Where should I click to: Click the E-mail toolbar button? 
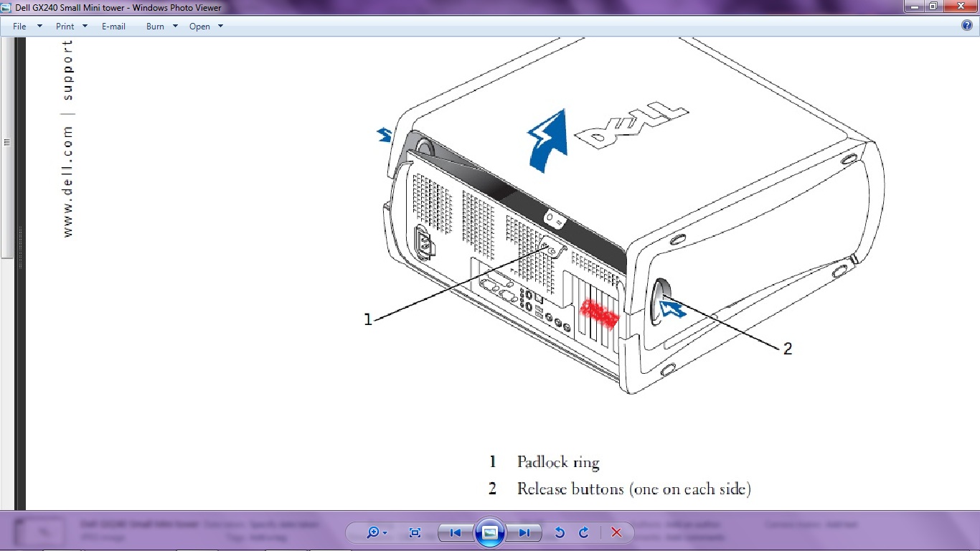(x=113, y=27)
